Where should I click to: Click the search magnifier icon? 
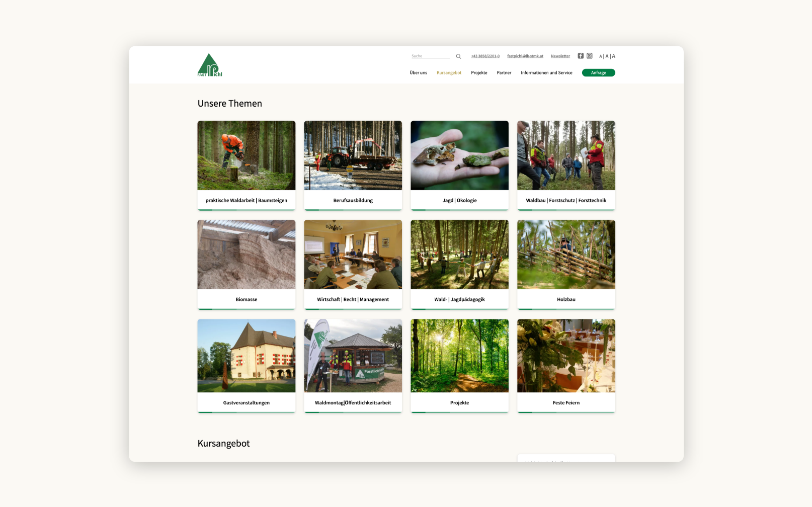458,56
